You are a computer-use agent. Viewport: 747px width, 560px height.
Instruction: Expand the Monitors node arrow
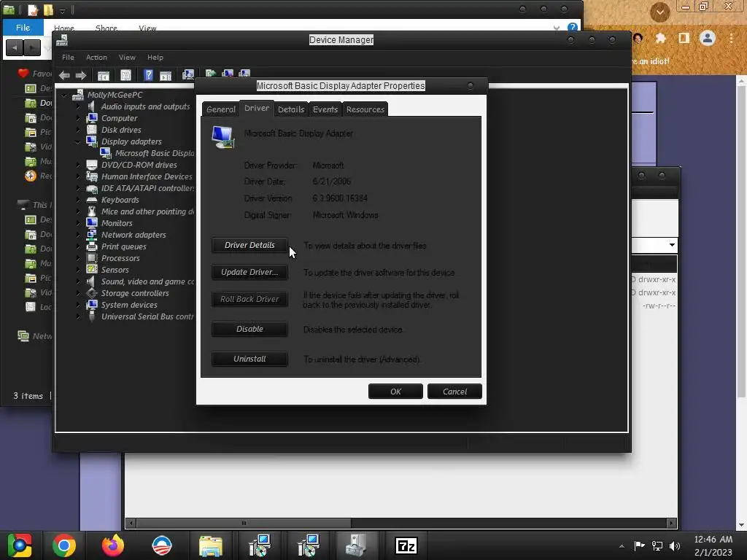click(78, 223)
